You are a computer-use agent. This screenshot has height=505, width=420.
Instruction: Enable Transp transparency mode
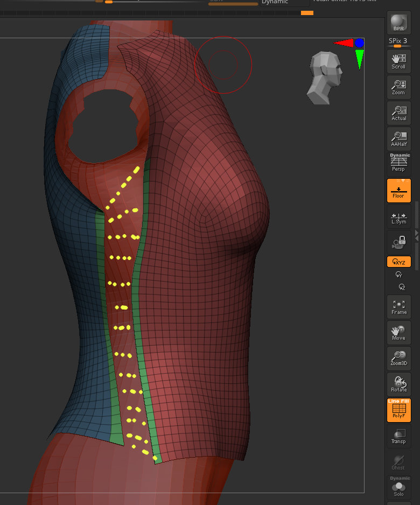tap(398, 436)
